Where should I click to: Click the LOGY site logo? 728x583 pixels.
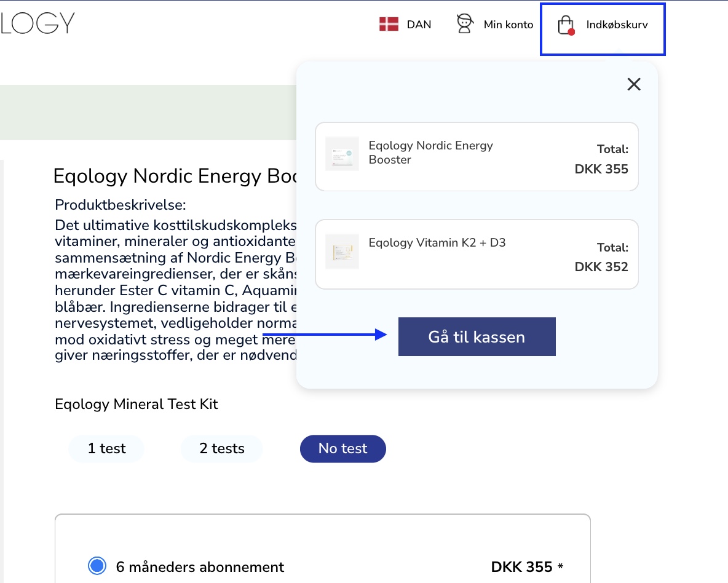(37, 23)
